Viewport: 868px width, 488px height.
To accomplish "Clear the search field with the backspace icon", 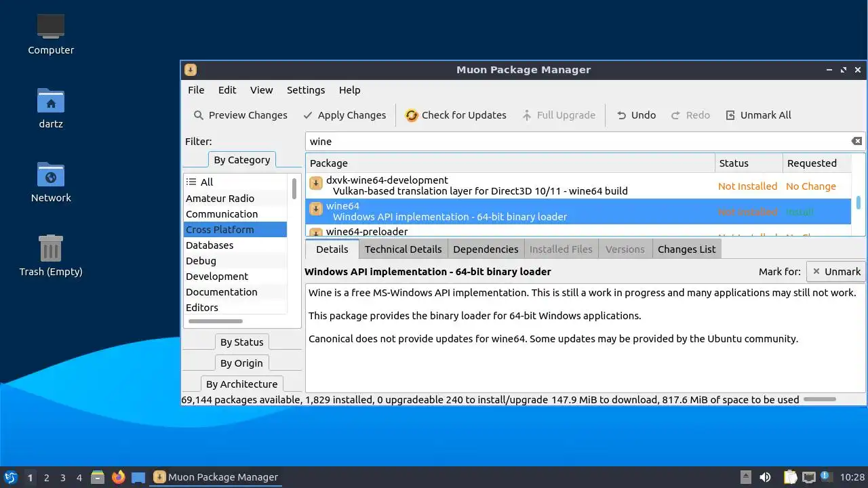I will (856, 141).
